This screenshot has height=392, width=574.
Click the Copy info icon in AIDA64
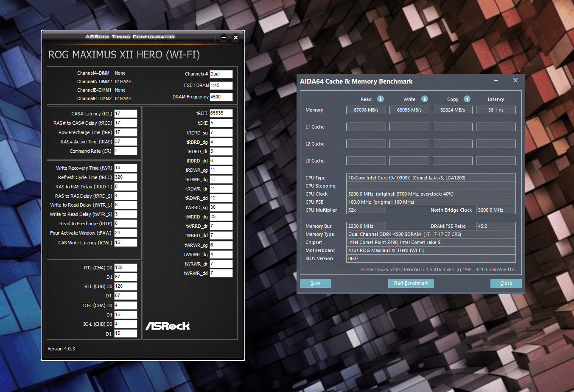(x=467, y=99)
